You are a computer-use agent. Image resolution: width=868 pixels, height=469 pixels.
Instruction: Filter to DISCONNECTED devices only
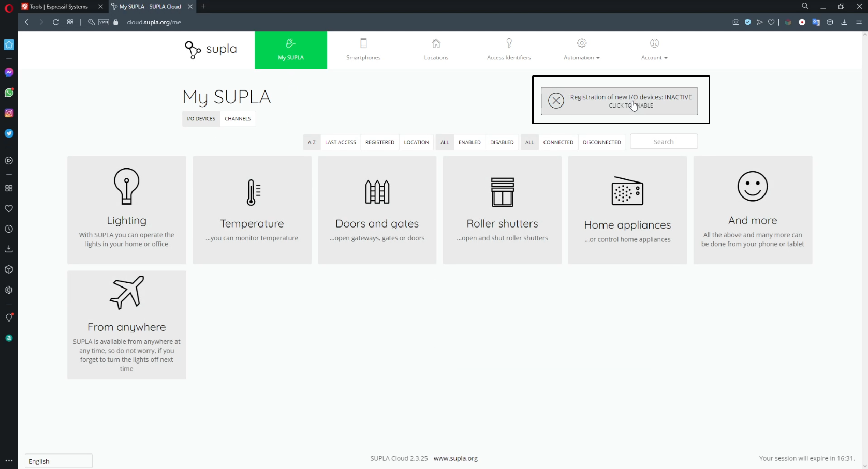pyautogui.click(x=602, y=142)
